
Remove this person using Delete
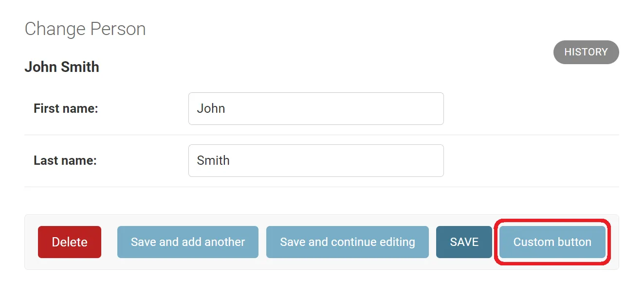coord(70,242)
